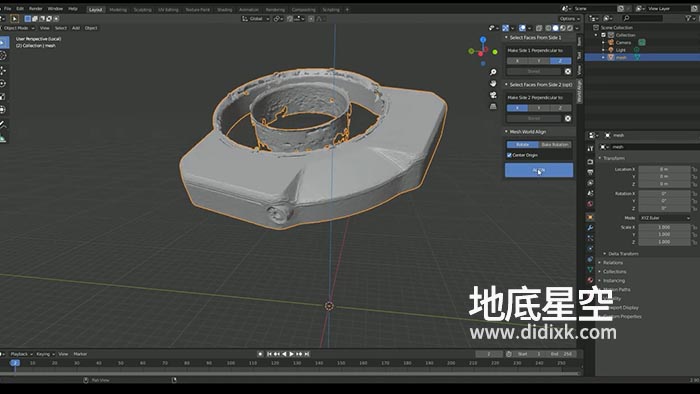
Task: Open the Object properties tab icon
Action: coord(590,217)
